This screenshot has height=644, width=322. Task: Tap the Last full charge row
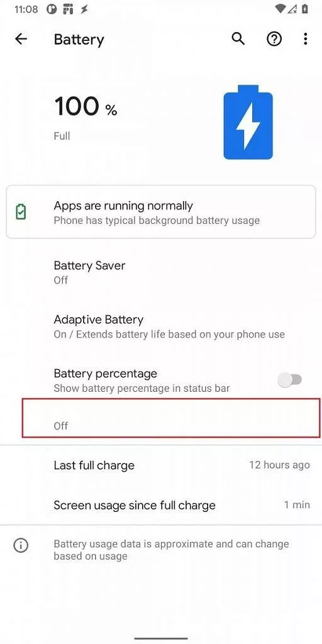tap(161, 465)
